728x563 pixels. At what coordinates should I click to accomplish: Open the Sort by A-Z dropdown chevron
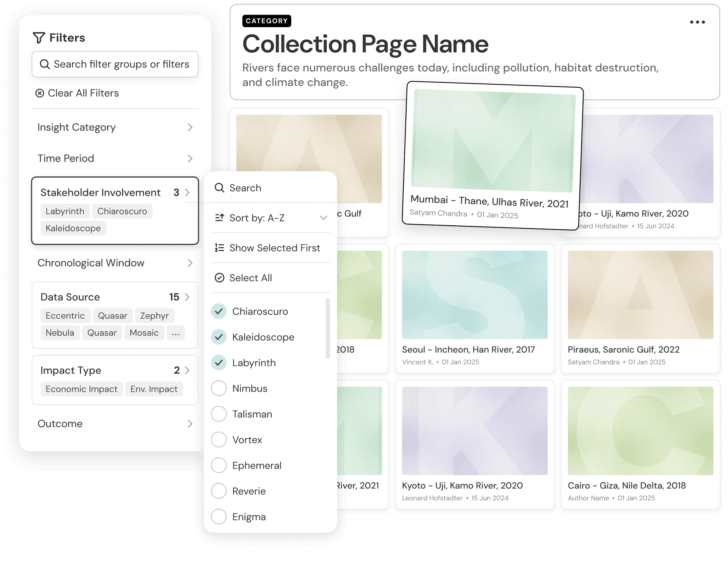[323, 218]
